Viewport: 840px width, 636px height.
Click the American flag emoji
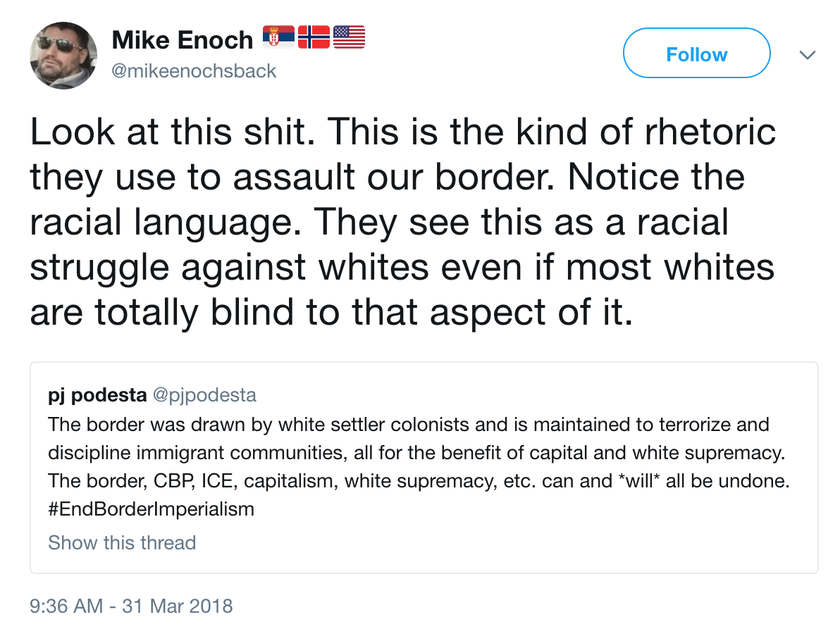349,37
